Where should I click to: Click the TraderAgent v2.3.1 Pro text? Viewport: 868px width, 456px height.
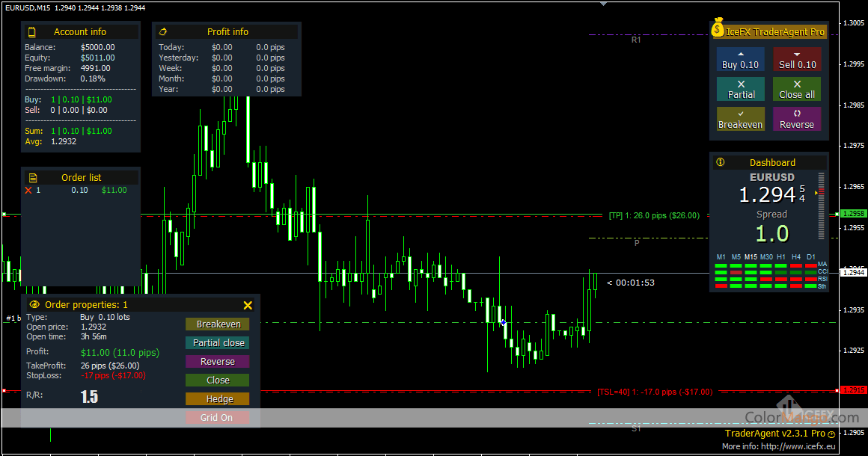775,434
